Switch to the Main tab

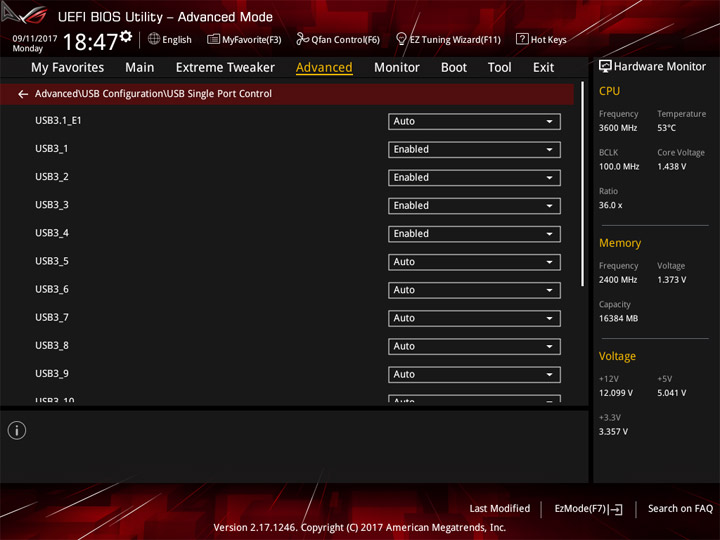140,68
